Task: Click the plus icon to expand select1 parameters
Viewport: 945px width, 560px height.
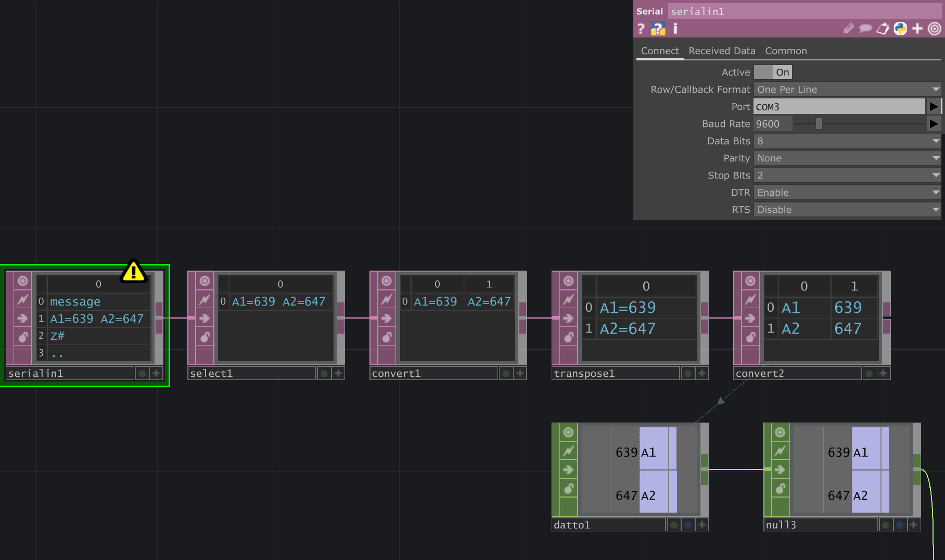Action: point(338,373)
